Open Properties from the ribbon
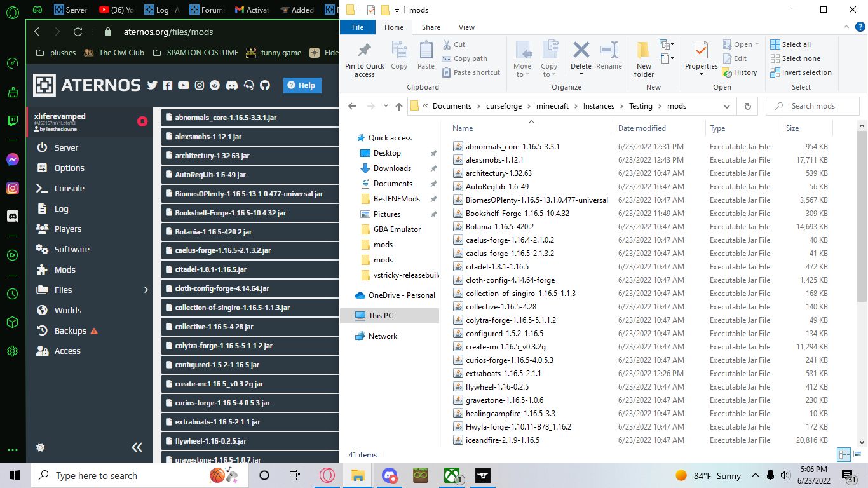 (x=701, y=60)
